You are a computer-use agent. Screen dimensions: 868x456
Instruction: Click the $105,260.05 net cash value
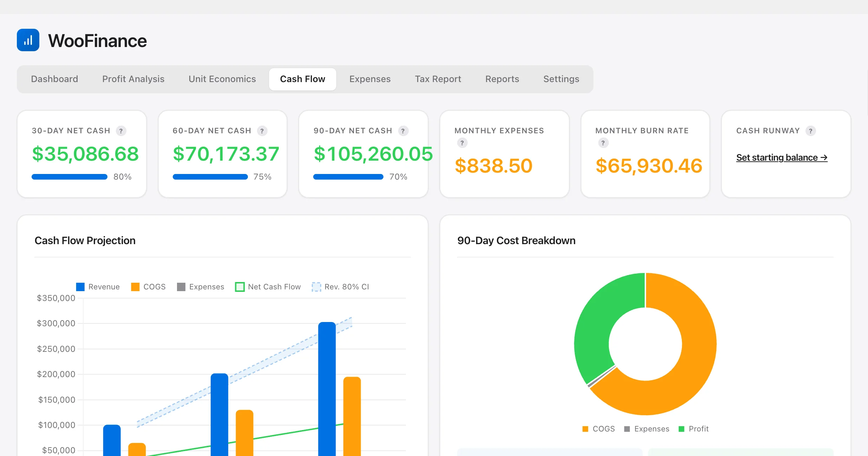tap(373, 154)
